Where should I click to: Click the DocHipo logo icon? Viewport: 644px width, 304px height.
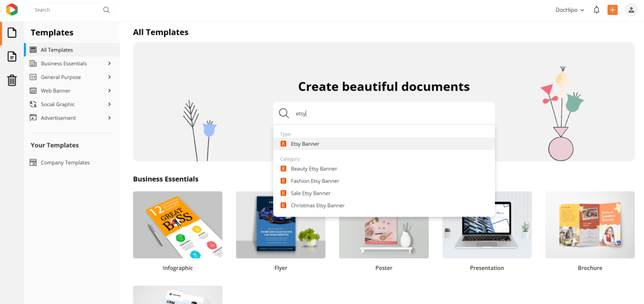point(11,9)
